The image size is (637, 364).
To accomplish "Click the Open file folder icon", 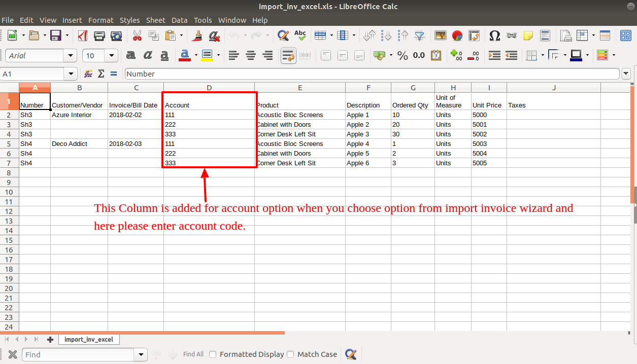I will click(34, 35).
